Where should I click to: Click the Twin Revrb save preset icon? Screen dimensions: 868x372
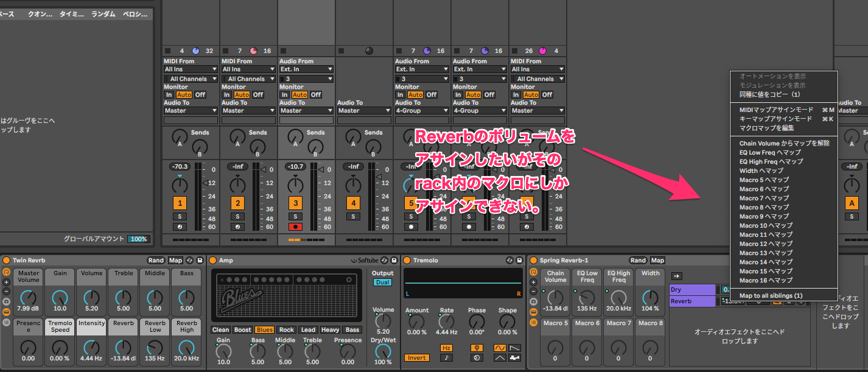tap(200, 261)
